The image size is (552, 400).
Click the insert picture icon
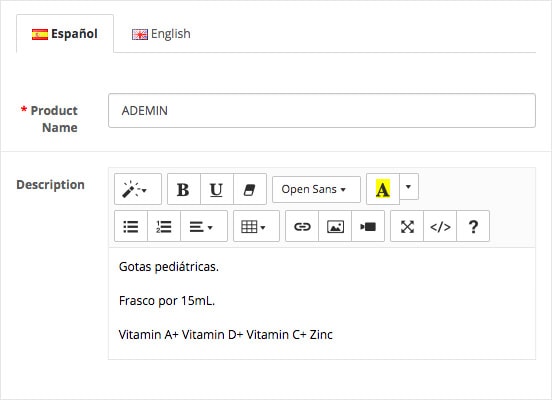point(335,226)
